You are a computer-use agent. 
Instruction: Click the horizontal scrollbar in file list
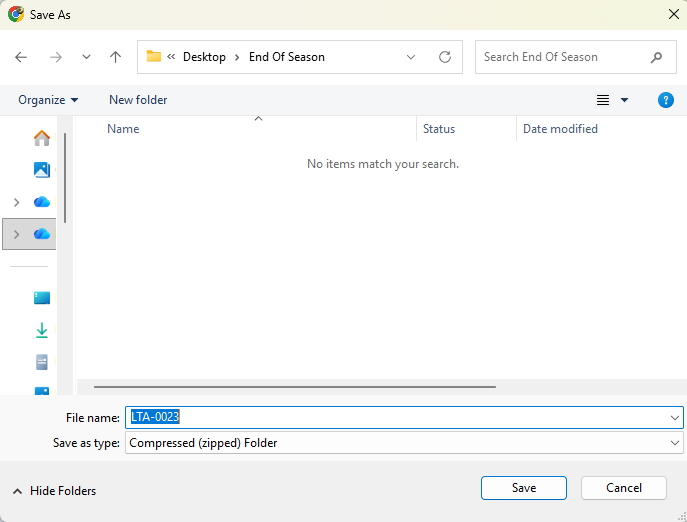[x=295, y=386]
